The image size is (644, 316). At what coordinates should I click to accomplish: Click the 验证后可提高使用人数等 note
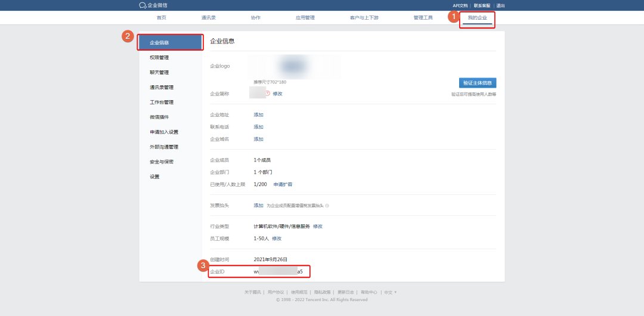(x=473, y=94)
